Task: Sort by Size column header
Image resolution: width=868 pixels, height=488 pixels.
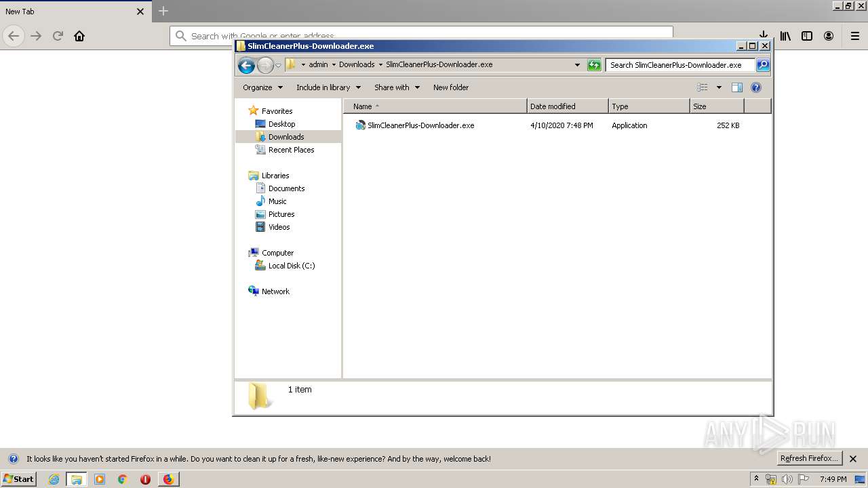Action: click(x=717, y=106)
